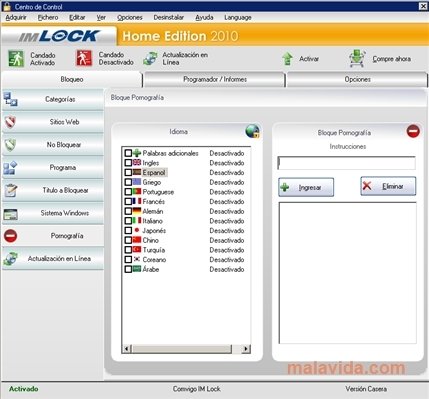Click the horizontal scrollbar thumb in Idioma list
Screen dimensions: 429x399
181,349
